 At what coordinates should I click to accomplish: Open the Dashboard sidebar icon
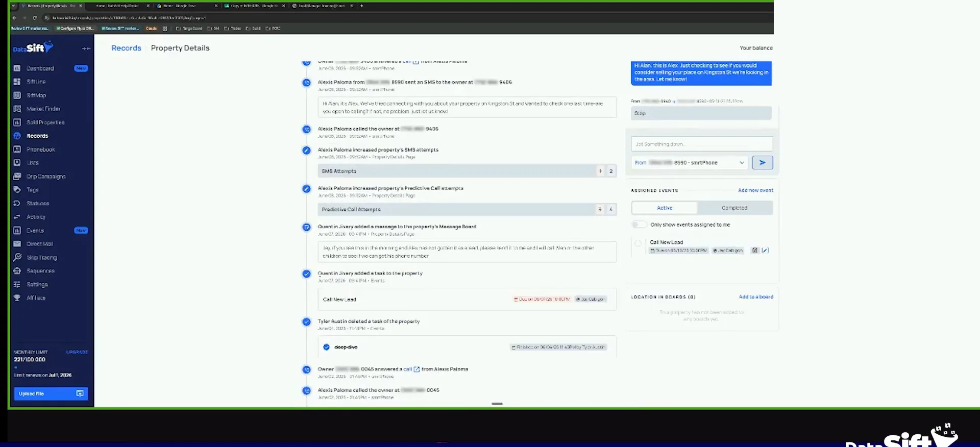tap(17, 68)
